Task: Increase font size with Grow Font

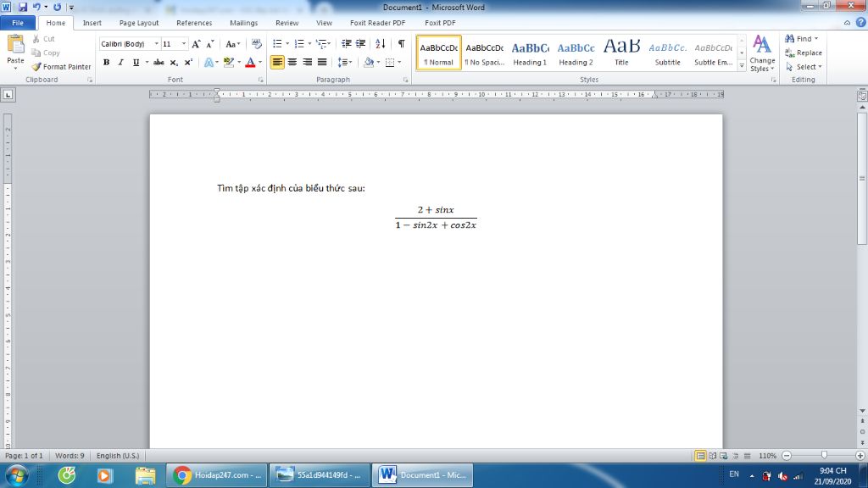Action: point(196,43)
